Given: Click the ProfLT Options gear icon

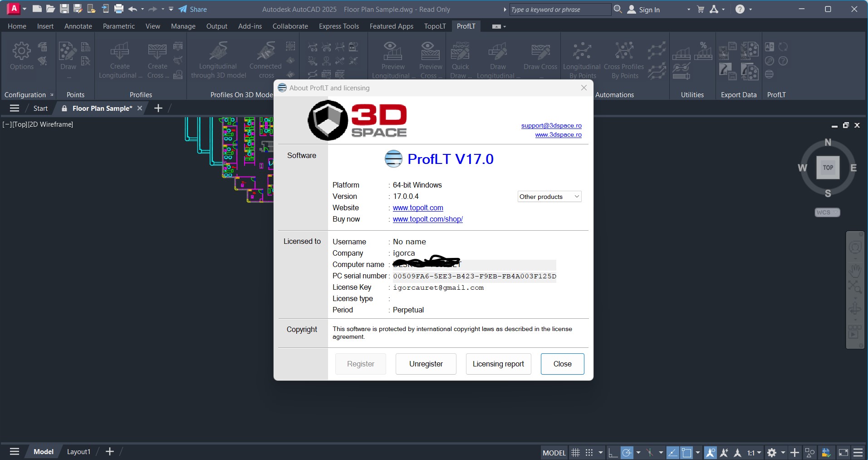Looking at the screenshot, I should pos(22,56).
